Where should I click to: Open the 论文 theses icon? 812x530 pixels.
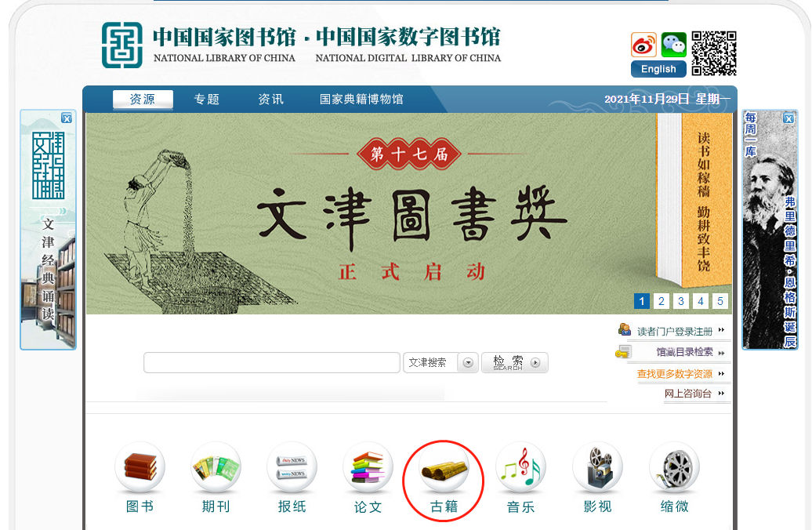click(368, 467)
